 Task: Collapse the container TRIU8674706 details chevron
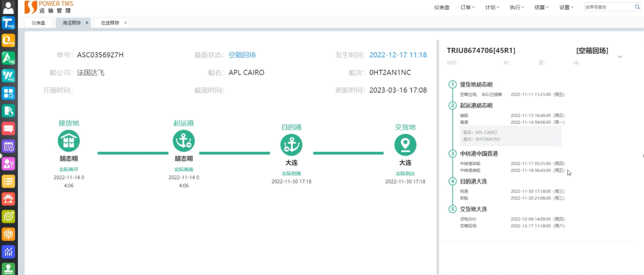[620, 57]
